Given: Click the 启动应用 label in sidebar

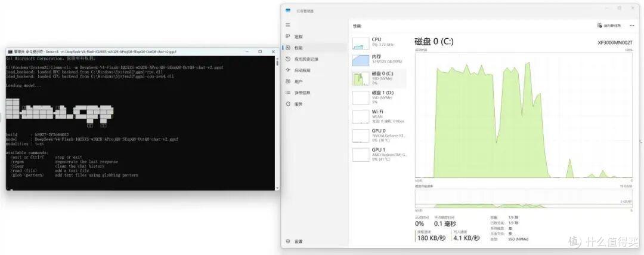Looking at the screenshot, I should pos(303,70).
